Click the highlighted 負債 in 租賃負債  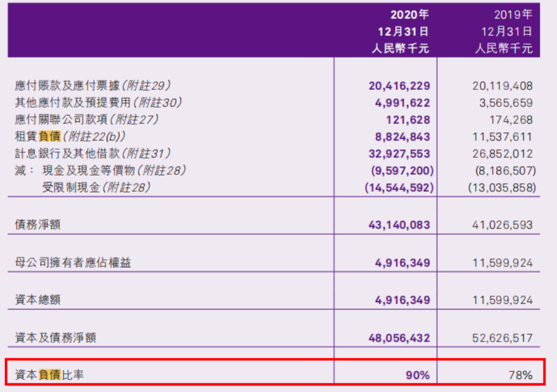[x=50, y=137]
